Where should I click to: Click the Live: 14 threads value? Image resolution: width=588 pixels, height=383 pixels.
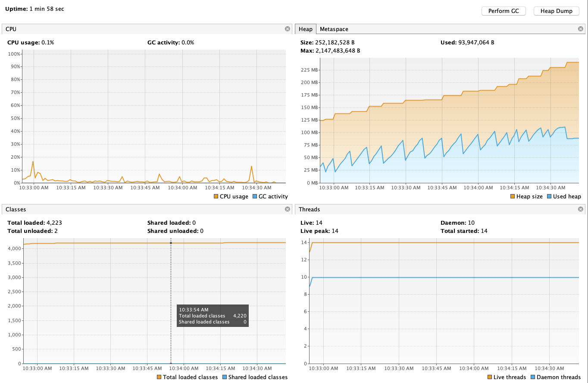pos(311,223)
